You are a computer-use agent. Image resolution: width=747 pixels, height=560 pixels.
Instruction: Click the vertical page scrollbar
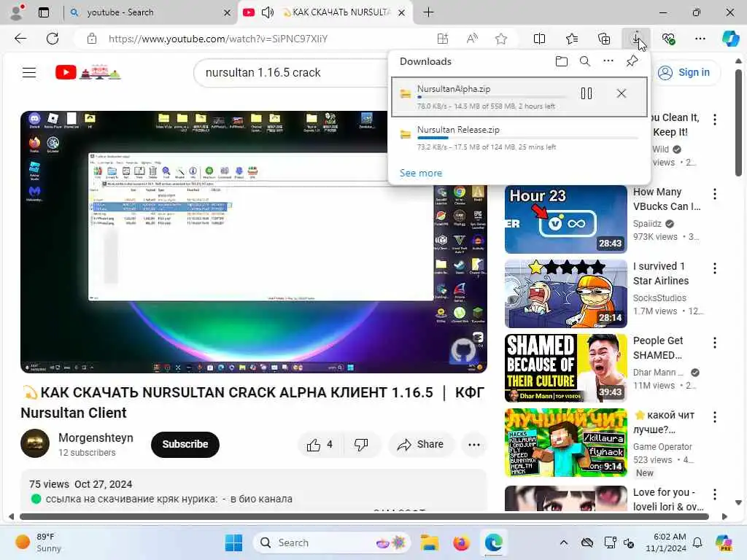(738, 122)
